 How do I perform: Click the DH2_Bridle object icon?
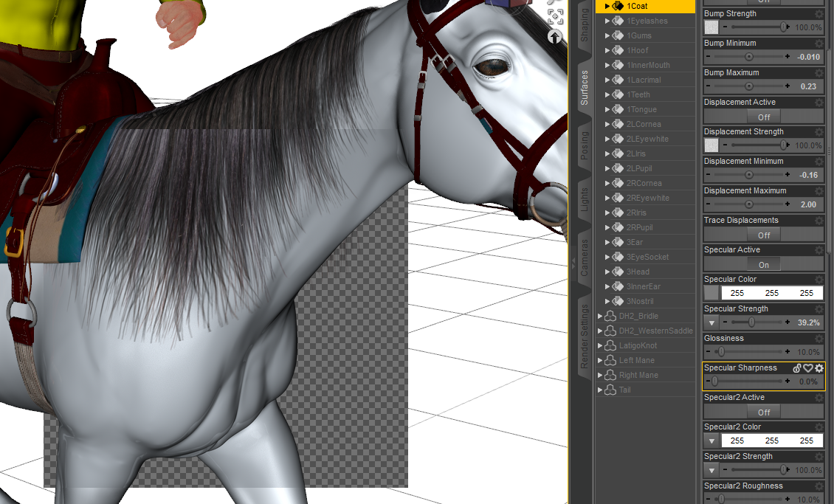point(610,316)
